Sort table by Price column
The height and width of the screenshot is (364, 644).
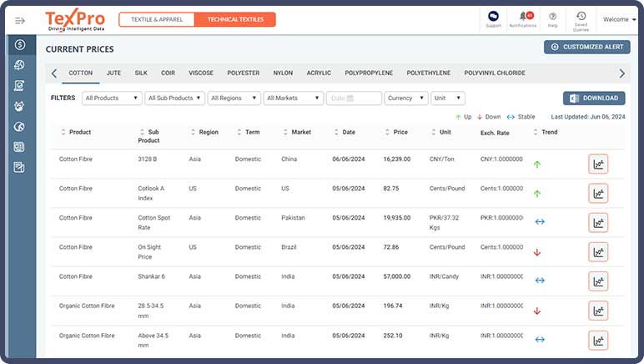point(400,132)
